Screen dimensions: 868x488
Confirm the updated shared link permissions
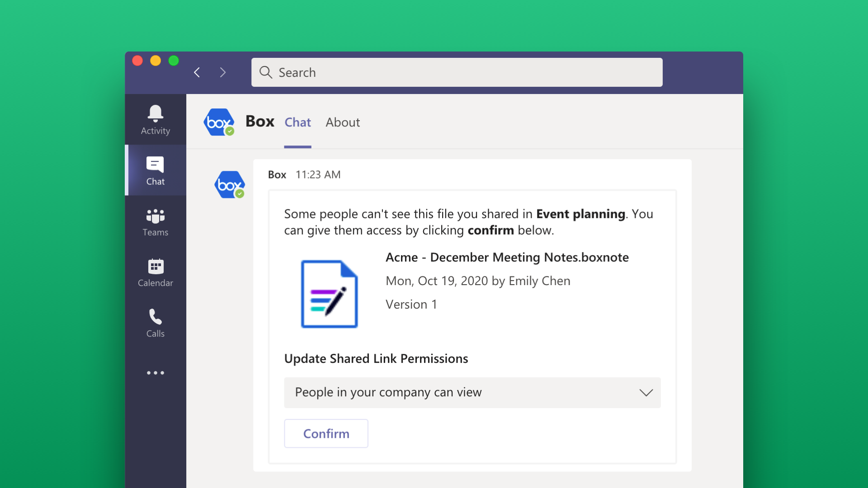326,433
